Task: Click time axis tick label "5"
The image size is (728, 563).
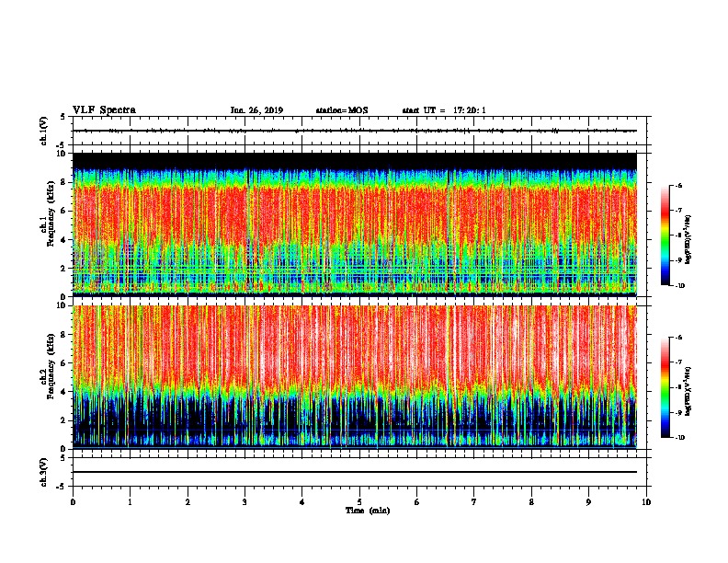Action: [x=359, y=502]
